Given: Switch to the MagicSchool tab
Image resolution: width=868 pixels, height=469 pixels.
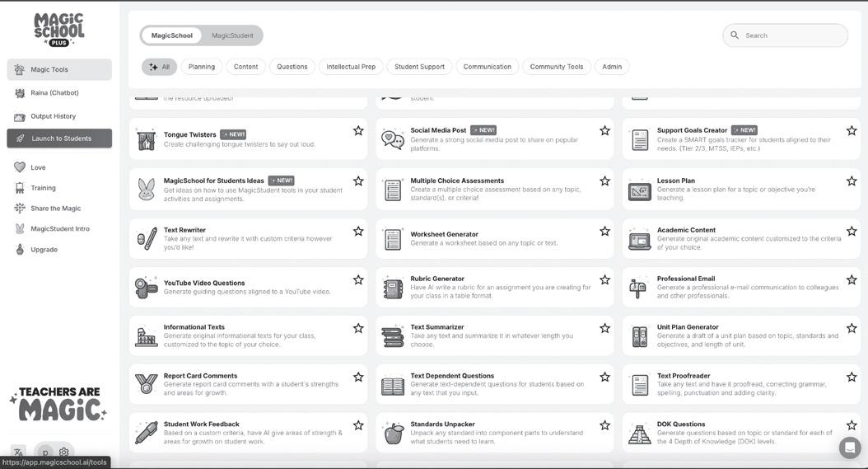Looking at the screenshot, I should click(171, 35).
